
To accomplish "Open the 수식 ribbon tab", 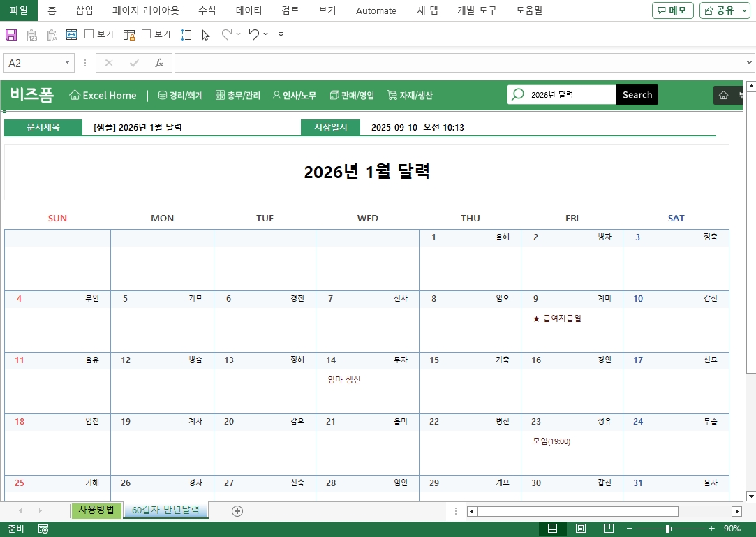I will 207,10.
